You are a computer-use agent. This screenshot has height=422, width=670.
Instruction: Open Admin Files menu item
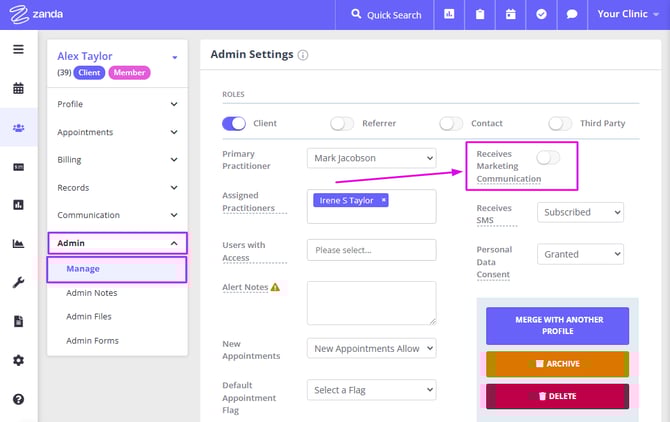89,317
